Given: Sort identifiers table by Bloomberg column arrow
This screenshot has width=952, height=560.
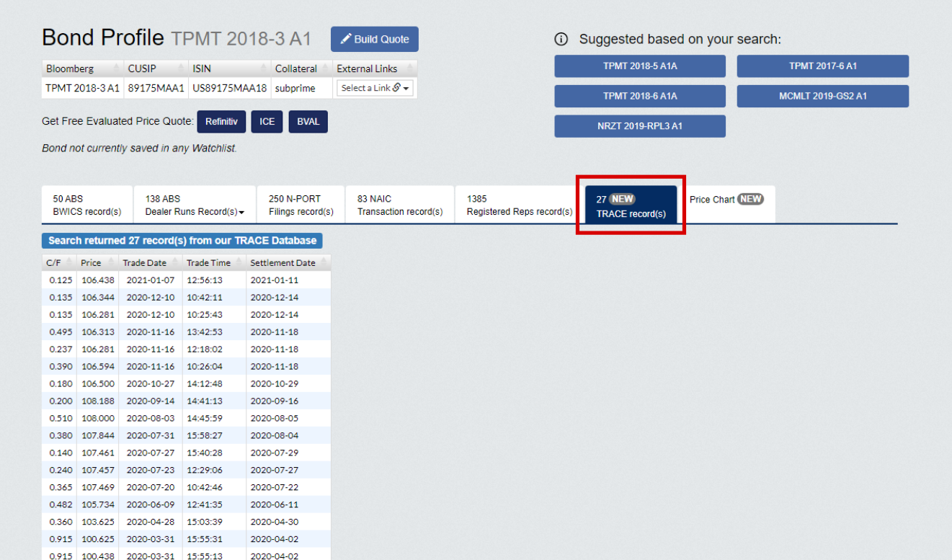Looking at the screenshot, I should [x=116, y=69].
